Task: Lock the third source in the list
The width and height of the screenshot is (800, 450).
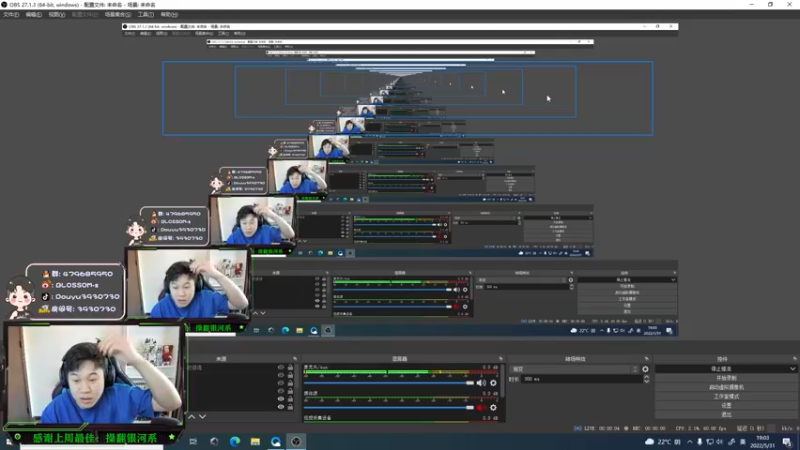Action: (x=290, y=383)
